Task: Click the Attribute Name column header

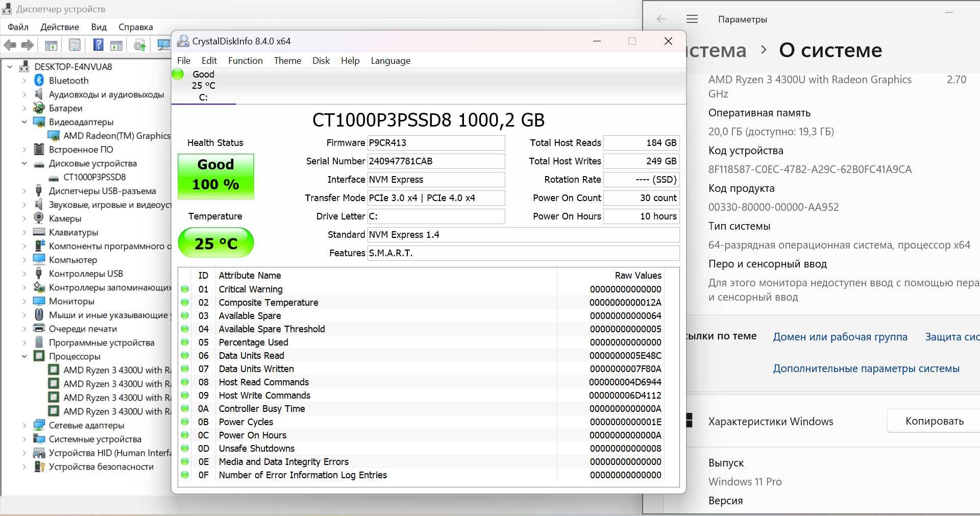Action: (x=250, y=275)
